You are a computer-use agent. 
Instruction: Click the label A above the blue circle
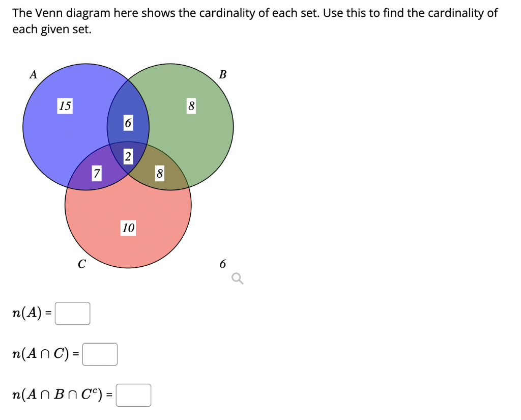coord(33,74)
